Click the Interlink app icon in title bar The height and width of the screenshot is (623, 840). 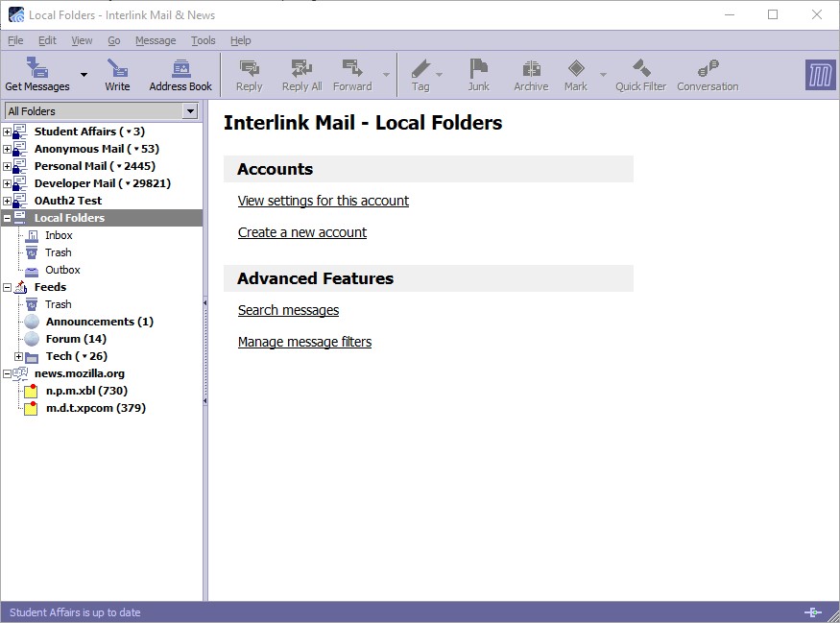[16, 15]
